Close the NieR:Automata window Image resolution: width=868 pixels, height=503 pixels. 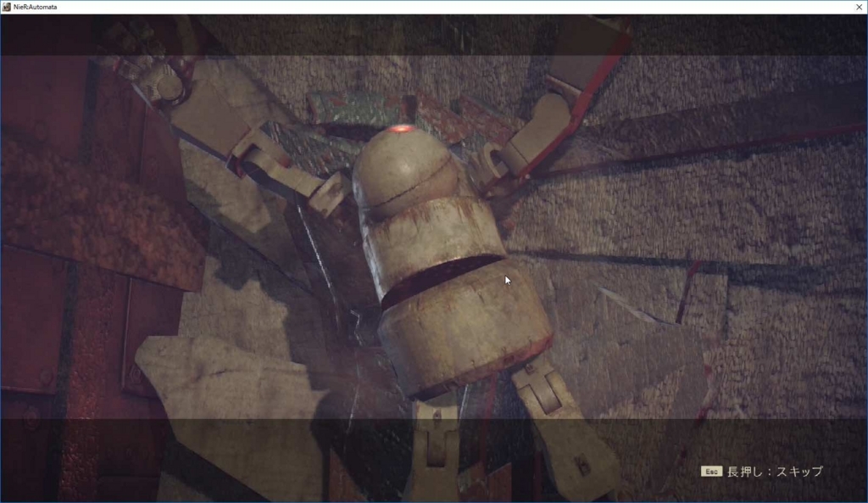(x=860, y=7)
